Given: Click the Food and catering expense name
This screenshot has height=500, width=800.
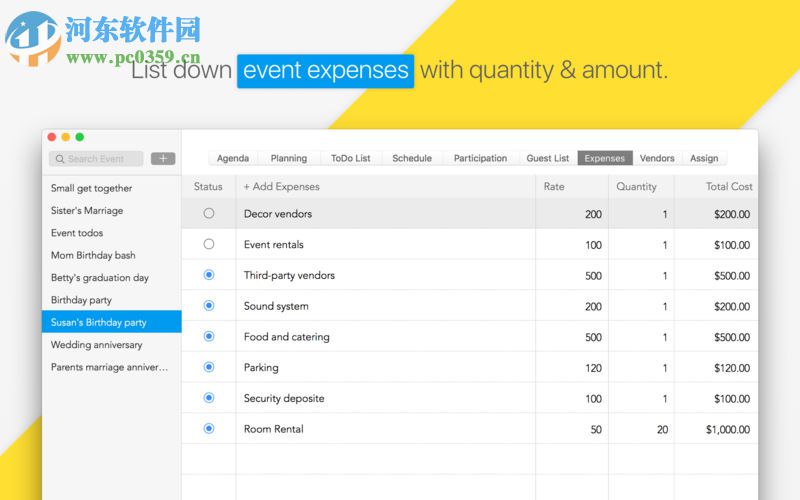Looking at the screenshot, I should coord(287,337).
